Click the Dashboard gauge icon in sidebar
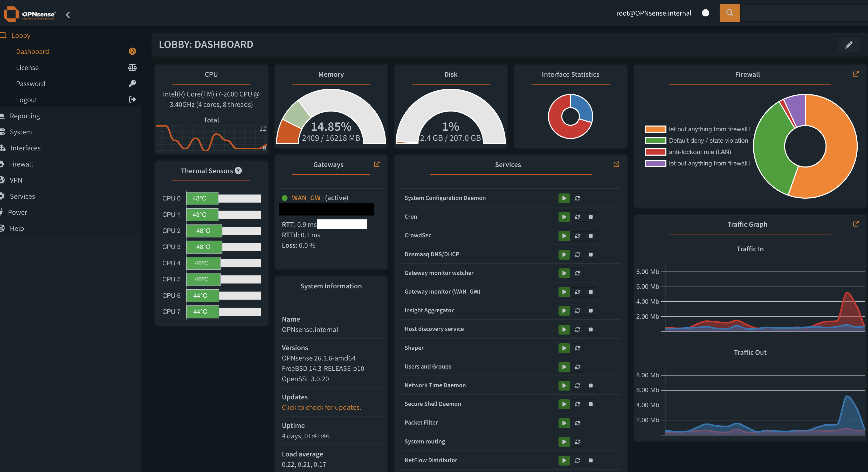This screenshot has width=868, height=472. (132, 51)
